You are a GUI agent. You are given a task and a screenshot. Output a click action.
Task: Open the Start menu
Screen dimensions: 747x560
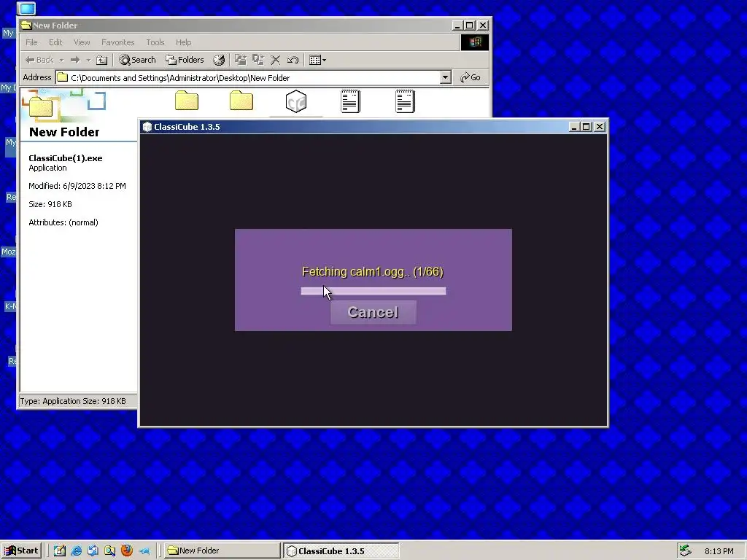pyautogui.click(x=21, y=551)
